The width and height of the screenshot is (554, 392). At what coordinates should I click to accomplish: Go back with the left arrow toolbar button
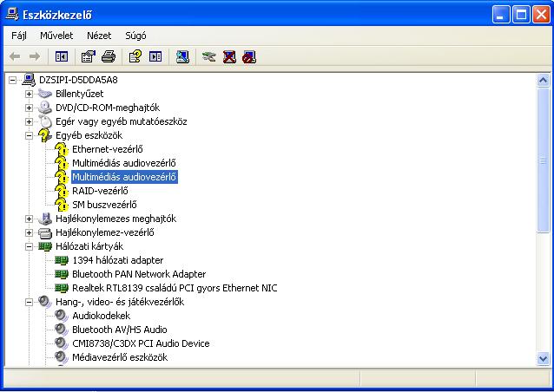tap(15, 56)
